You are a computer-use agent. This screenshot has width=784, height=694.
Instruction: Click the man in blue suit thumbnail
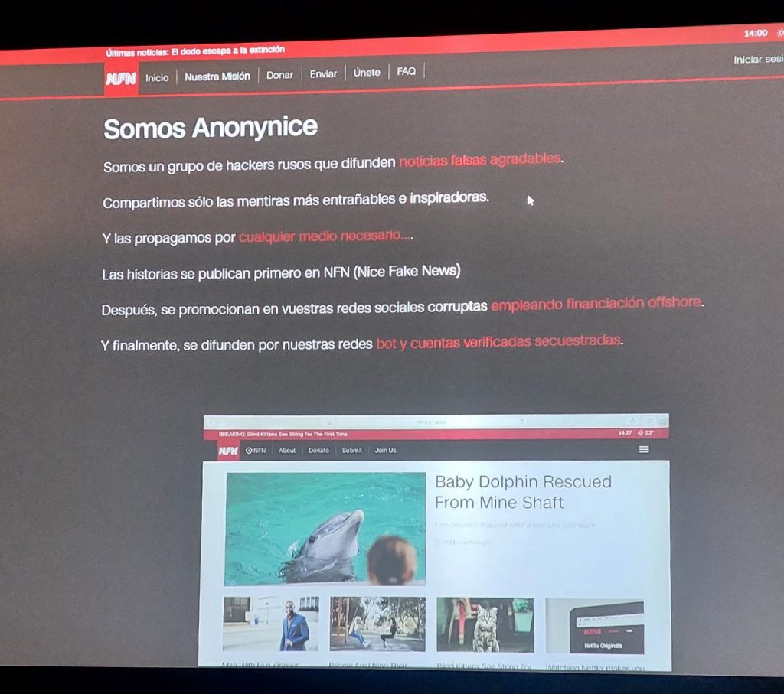(x=270, y=624)
